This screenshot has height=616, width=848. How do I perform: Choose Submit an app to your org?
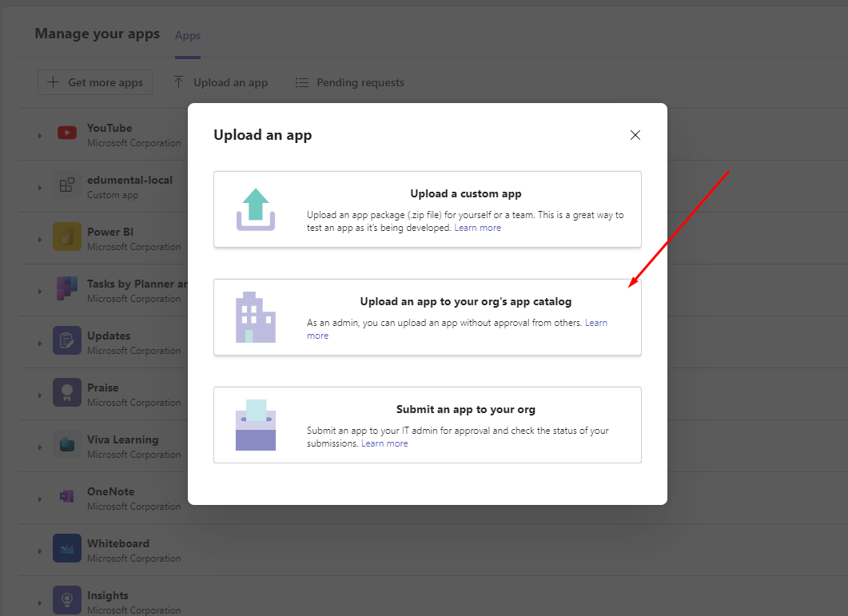[428, 424]
